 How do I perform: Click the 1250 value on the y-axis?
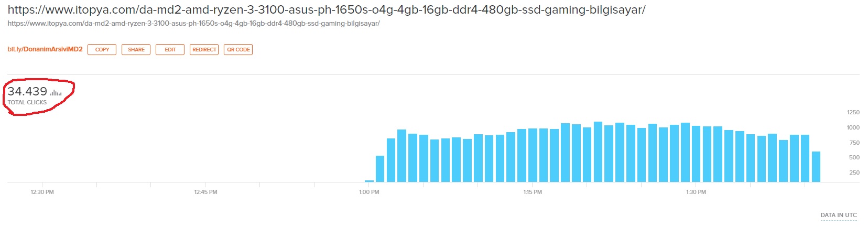coord(853,112)
